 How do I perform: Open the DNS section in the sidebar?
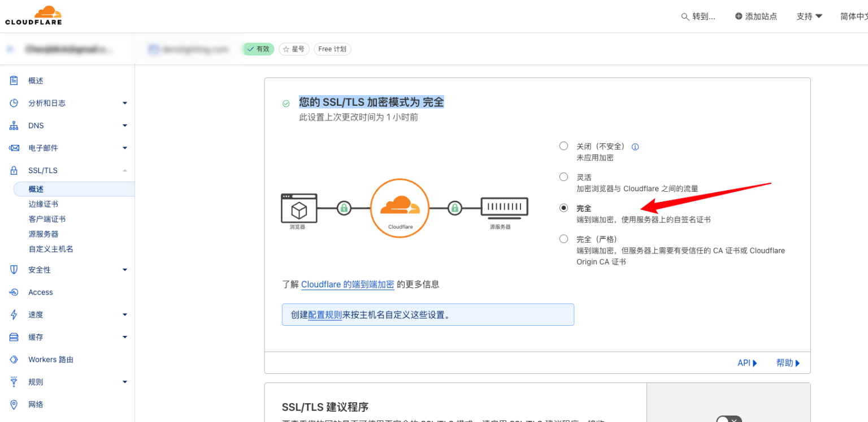click(x=35, y=125)
